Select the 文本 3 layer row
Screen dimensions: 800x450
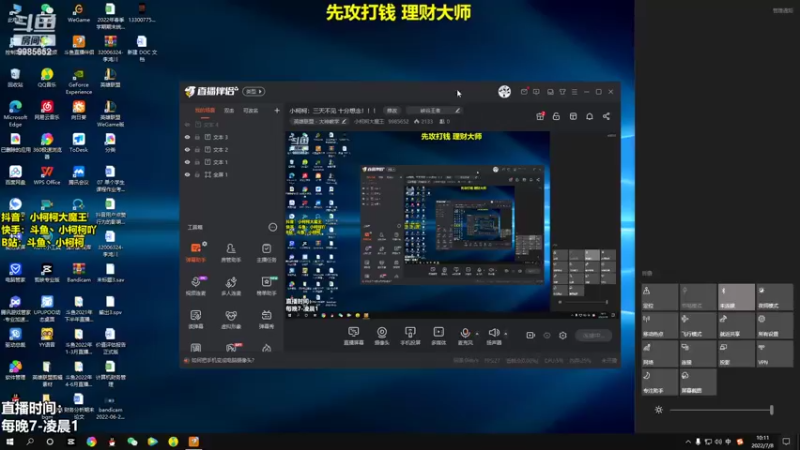[232, 137]
